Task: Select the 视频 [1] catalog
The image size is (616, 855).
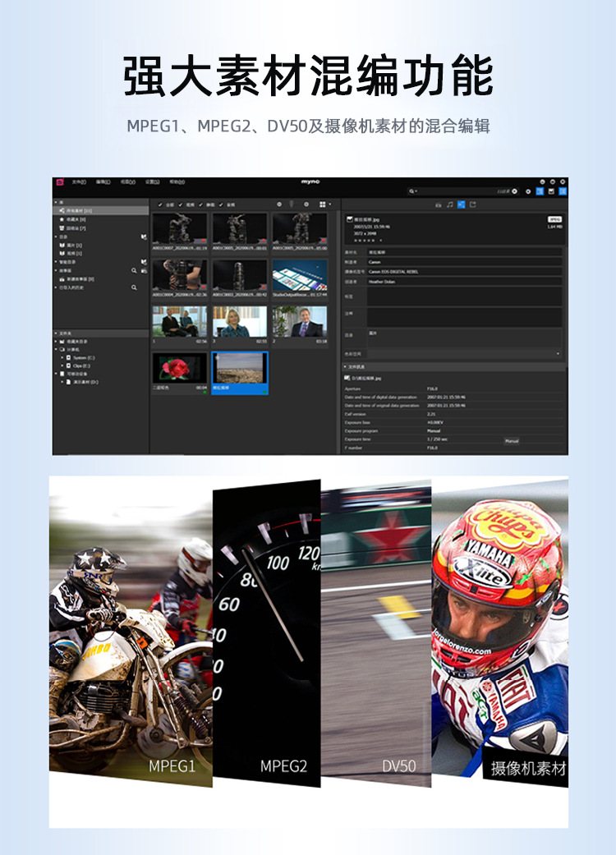Action: point(71,254)
